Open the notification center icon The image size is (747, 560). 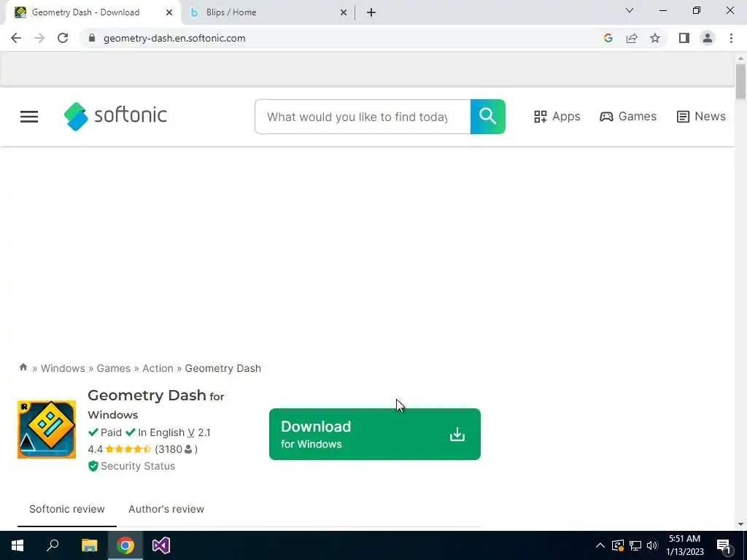click(x=724, y=545)
